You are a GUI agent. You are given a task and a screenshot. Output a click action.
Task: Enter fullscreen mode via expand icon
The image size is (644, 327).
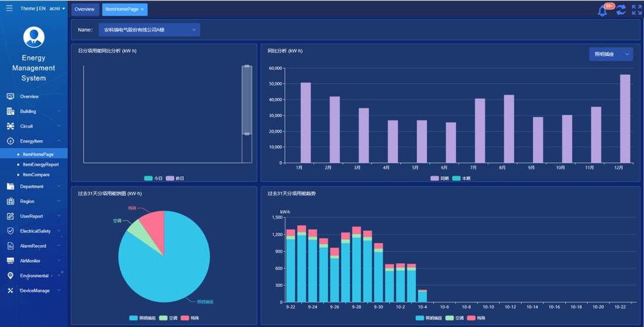(x=636, y=10)
